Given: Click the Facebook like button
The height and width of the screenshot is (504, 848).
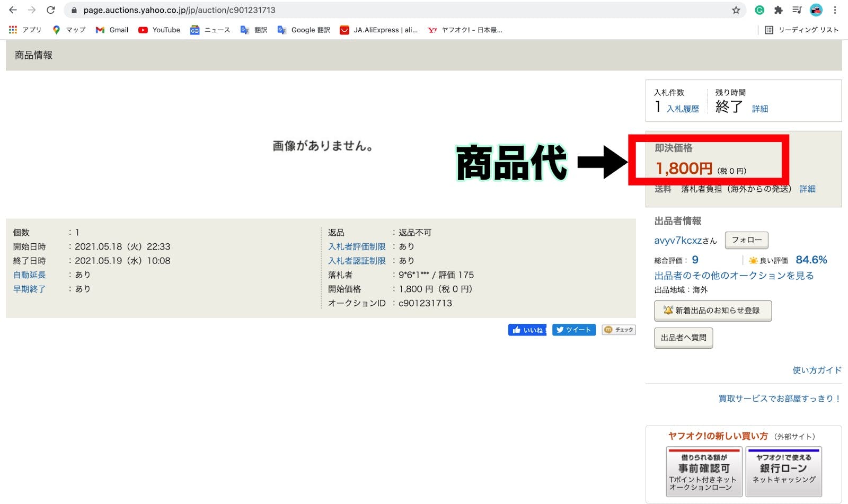Looking at the screenshot, I should 527,330.
